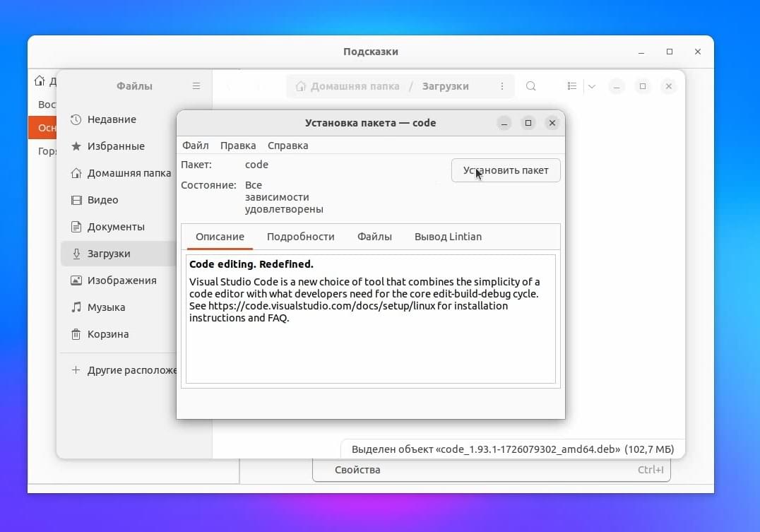Open Музыка in the Files sidebar
Image resolution: width=760 pixels, height=532 pixels.
[x=119, y=307]
